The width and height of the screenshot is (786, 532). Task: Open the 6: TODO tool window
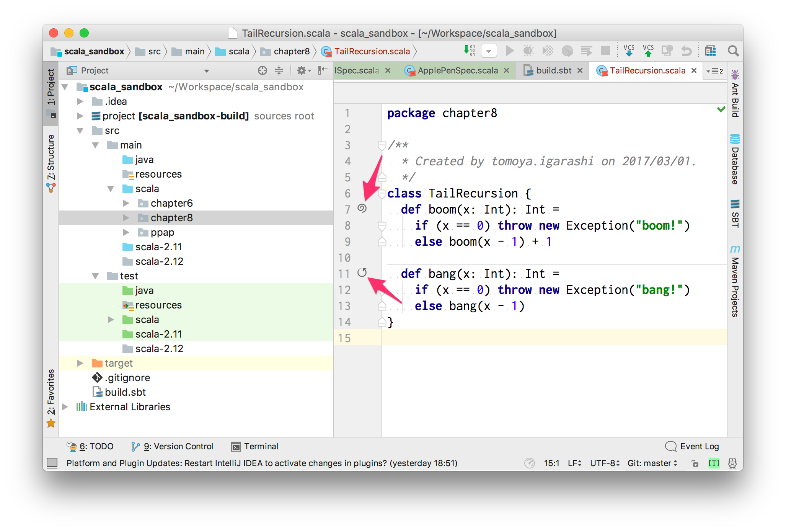(90, 446)
